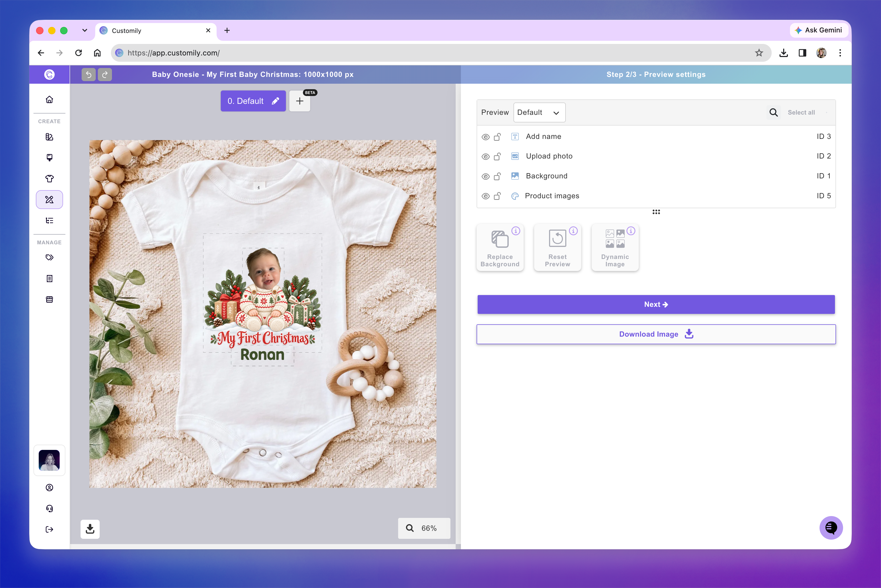This screenshot has width=881, height=588.
Task: Select the highlighted design tools icon
Action: click(49, 200)
